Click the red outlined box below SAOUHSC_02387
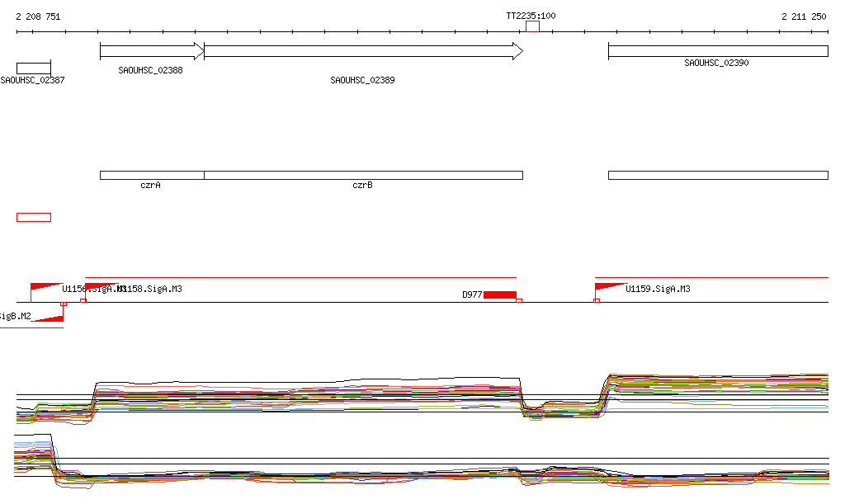845x504 pixels. tap(33, 218)
